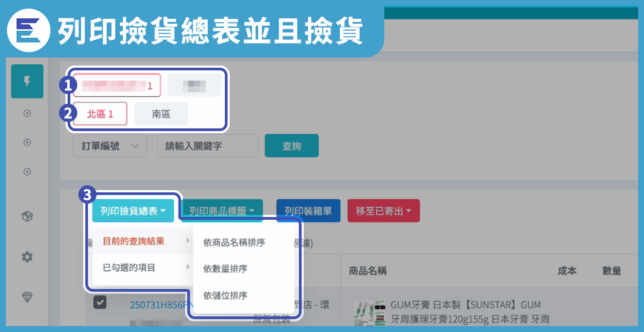Switch to the 南區 tab
The width and height of the screenshot is (644, 332).
(161, 114)
